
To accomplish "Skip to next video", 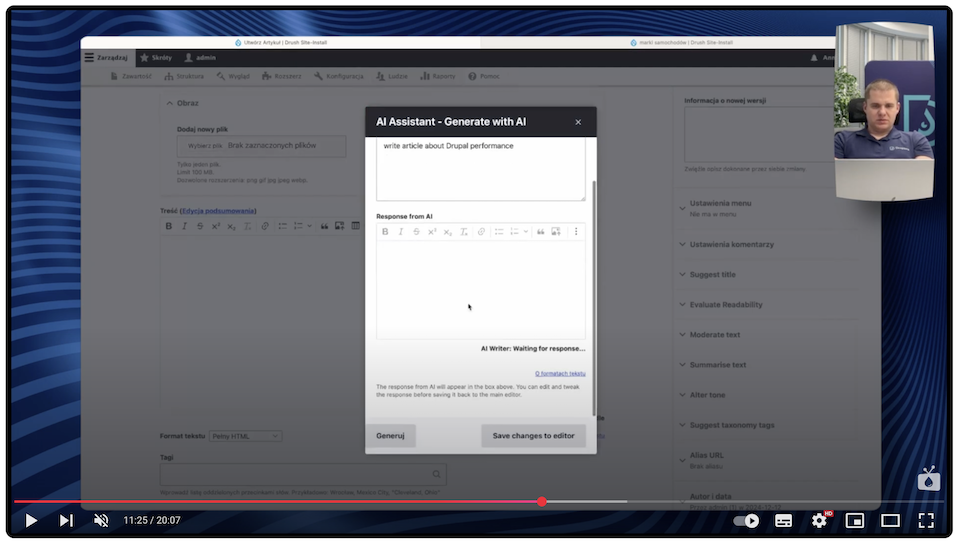I will 66,521.
